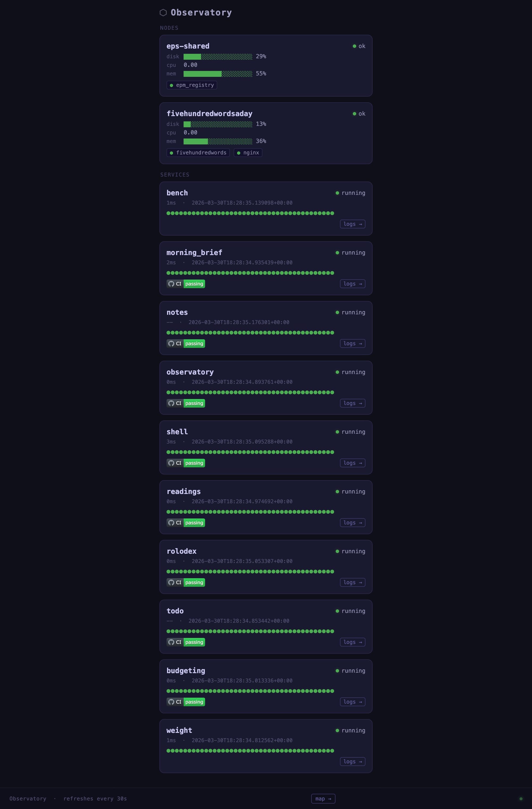
Task: Click the GitHub CI badge on rolodex
Action: pos(186,582)
